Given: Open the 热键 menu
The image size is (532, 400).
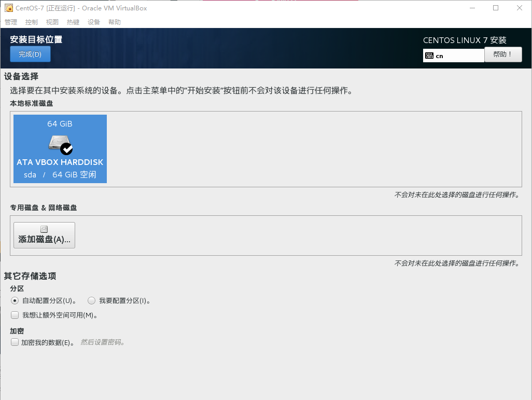Looking at the screenshot, I should (x=73, y=22).
